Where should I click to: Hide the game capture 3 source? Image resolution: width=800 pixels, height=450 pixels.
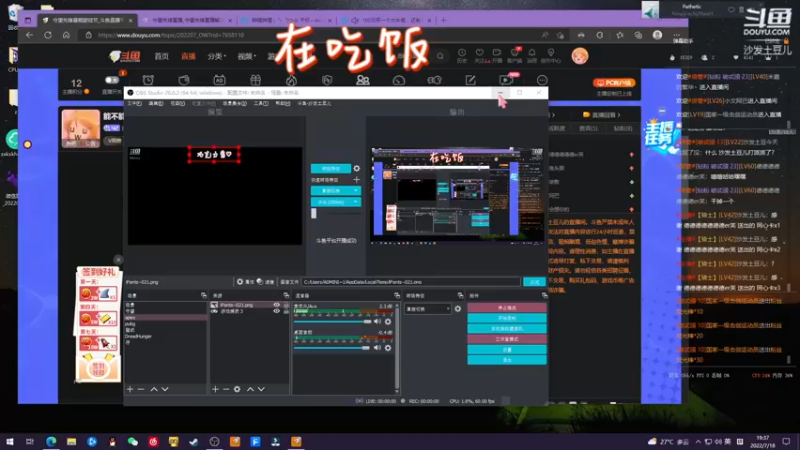point(277,311)
